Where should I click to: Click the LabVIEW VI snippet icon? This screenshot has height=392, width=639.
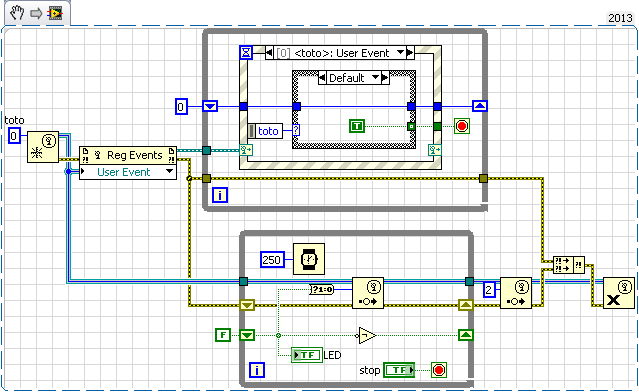pos(55,13)
